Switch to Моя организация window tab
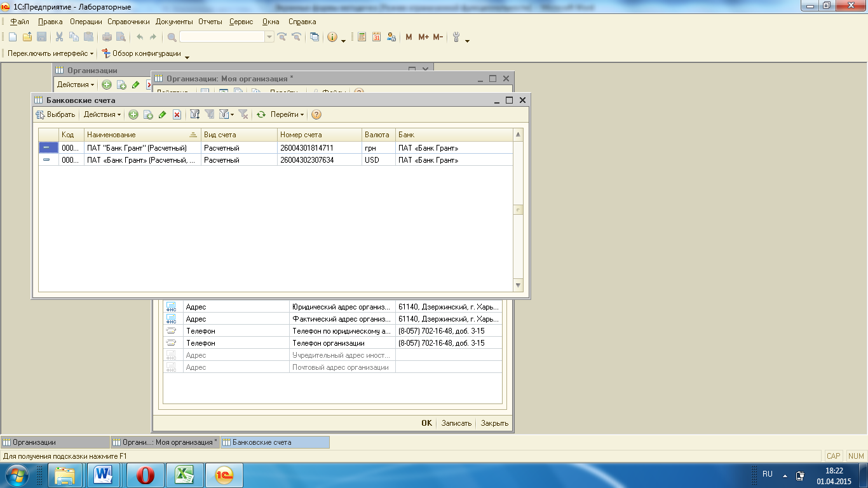Image resolution: width=868 pixels, height=488 pixels. tap(165, 442)
